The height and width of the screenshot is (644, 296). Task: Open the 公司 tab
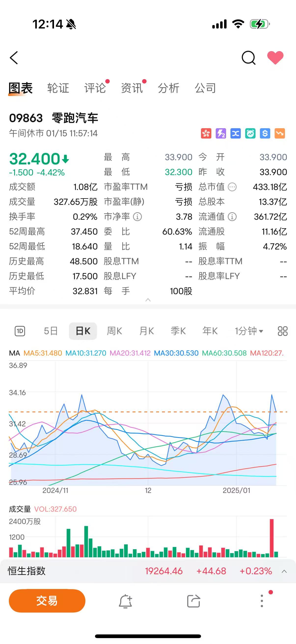205,88
